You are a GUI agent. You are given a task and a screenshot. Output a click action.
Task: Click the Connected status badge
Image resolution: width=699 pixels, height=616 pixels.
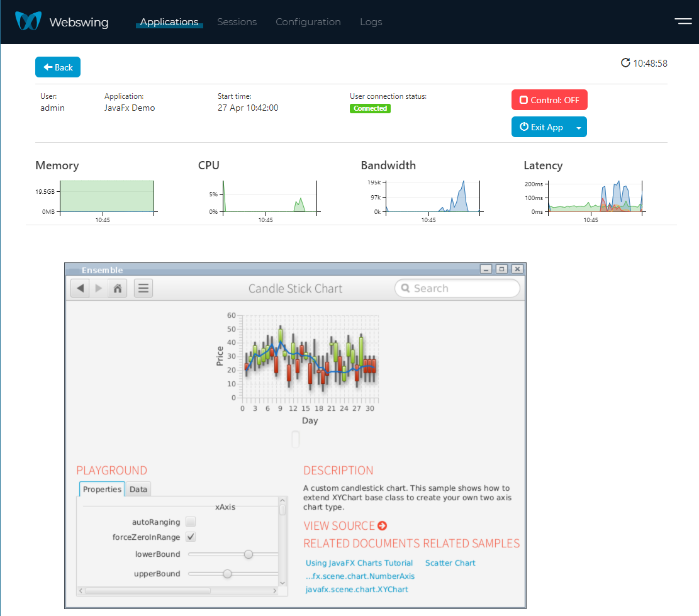click(370, 108)
